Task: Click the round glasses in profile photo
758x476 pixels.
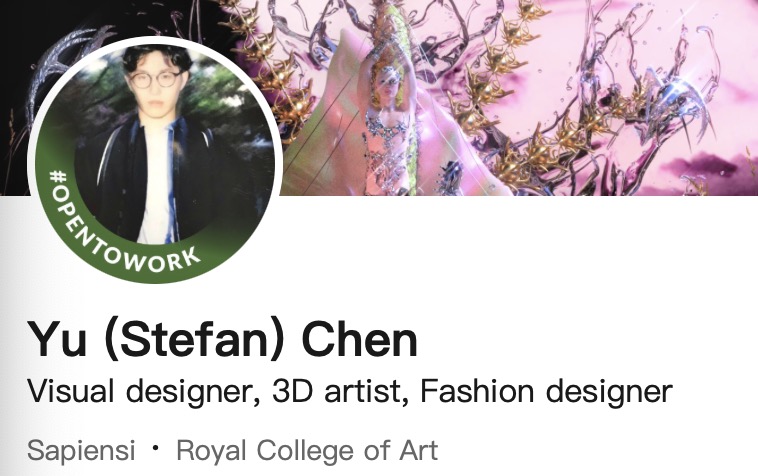Action: pyautogui.click(x=154, y=79)
